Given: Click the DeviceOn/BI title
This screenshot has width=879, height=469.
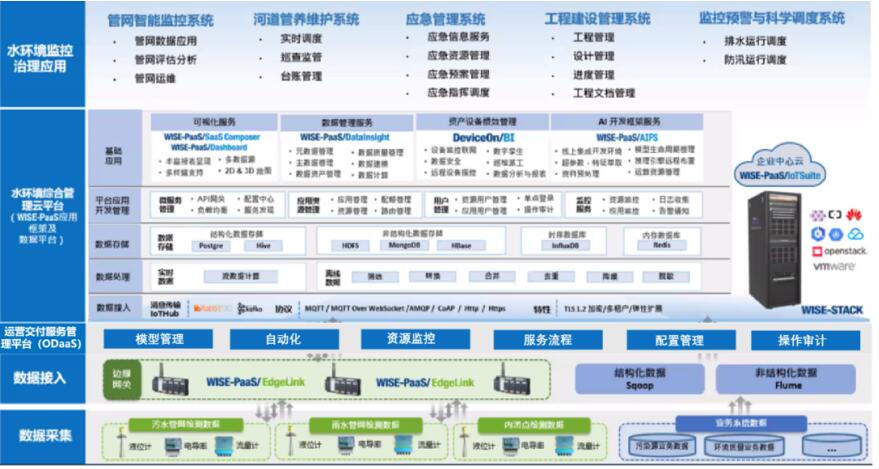Looking at the screenshot, I should (483, 138).
